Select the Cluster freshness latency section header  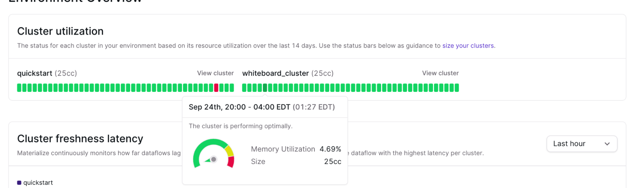[x=80, y=139]
